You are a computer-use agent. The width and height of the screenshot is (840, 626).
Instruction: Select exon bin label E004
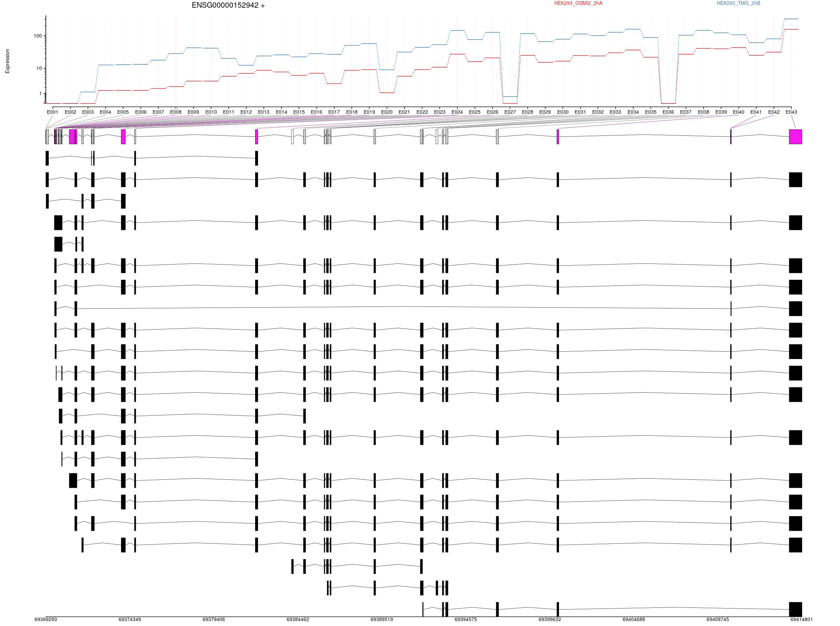tap(105, 112)
